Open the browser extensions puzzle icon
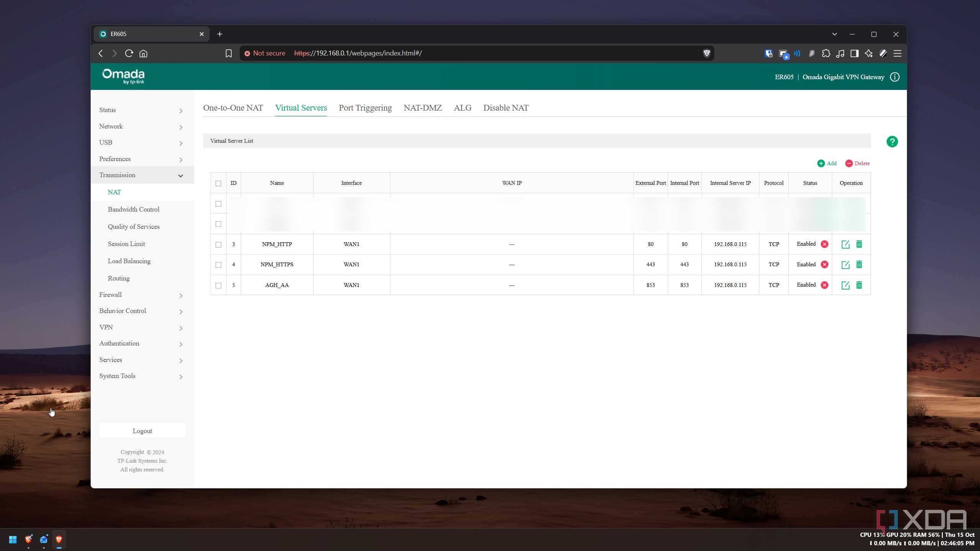980x551 pixels. point(826,53)
